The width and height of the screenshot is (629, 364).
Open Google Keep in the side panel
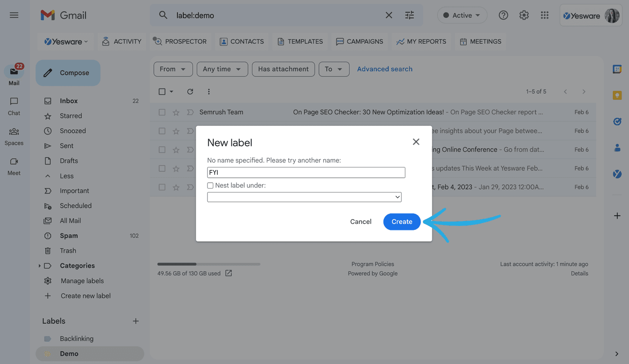(616, 95)
